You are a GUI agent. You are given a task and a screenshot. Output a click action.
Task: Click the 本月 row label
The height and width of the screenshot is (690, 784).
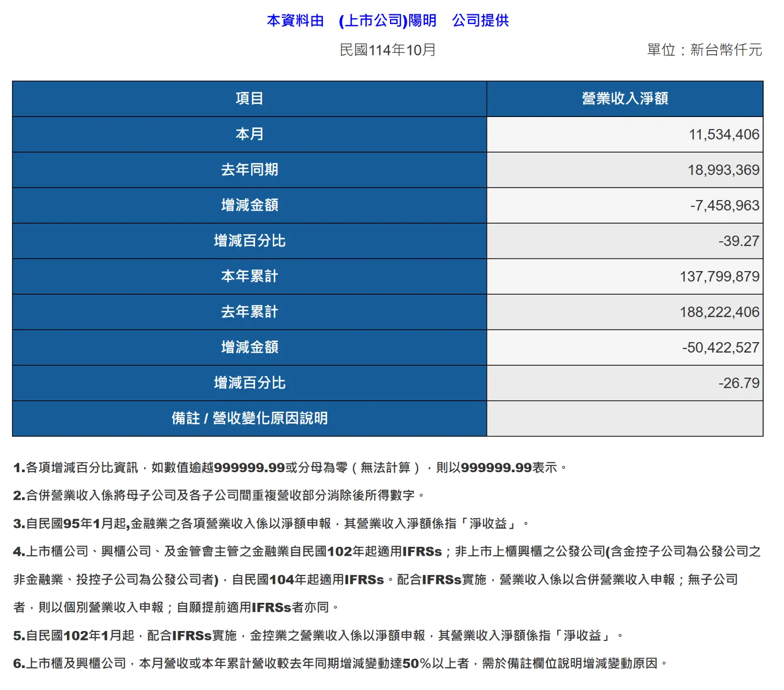(x=249, y=134)
